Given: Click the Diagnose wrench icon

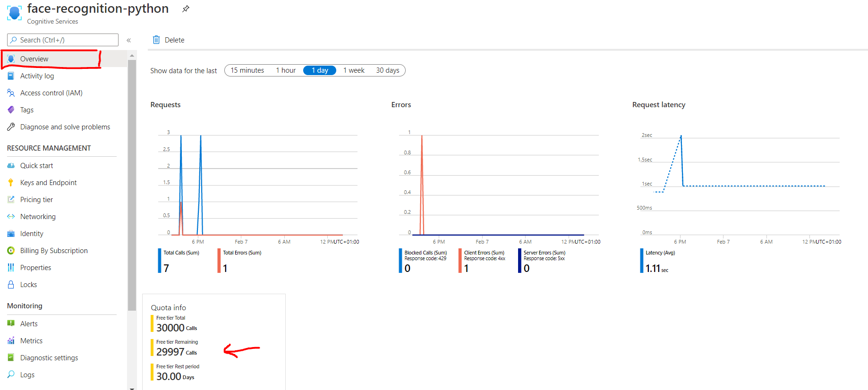Looking at the screenshot, I should tap(11, 127).
